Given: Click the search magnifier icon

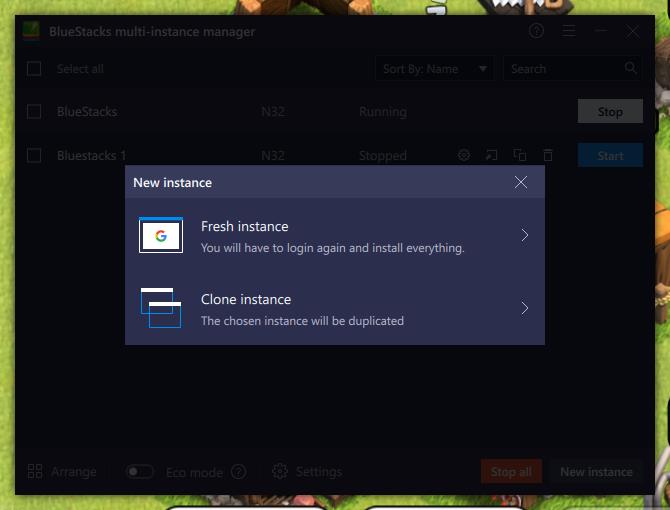Looking at the screenshot, I should [x=631, y=69].
